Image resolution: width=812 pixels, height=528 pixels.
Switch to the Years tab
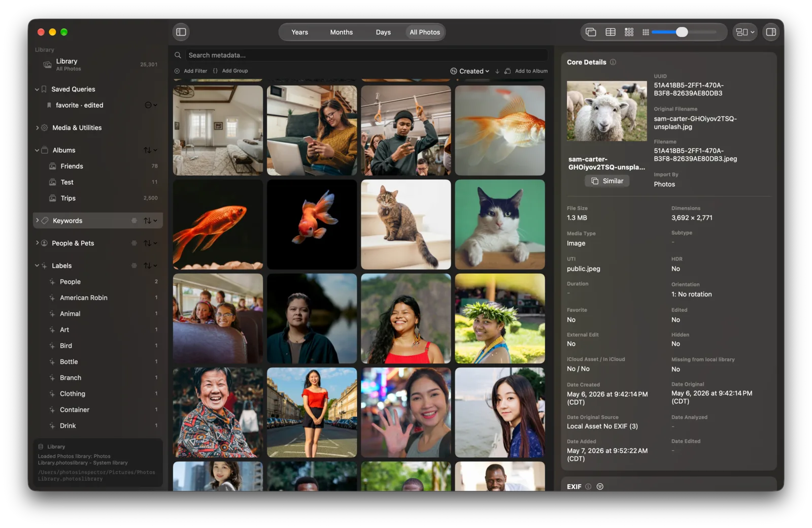[299, 32]
